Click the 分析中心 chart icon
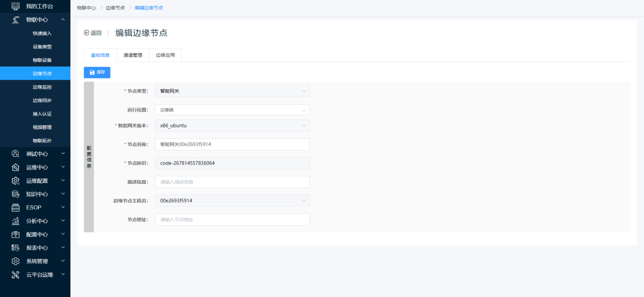 15,221
